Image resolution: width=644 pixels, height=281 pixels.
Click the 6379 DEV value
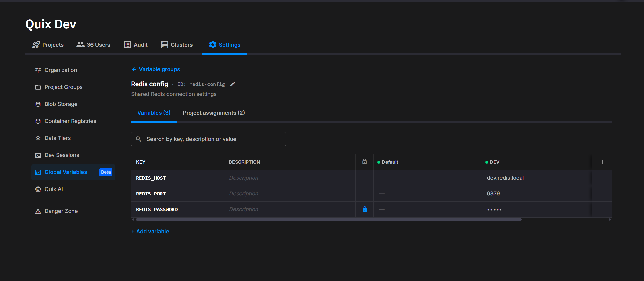[494, 194]
